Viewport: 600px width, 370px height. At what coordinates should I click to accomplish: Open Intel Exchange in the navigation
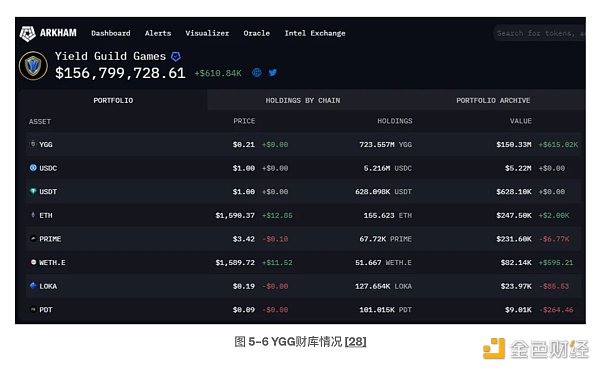315,33
